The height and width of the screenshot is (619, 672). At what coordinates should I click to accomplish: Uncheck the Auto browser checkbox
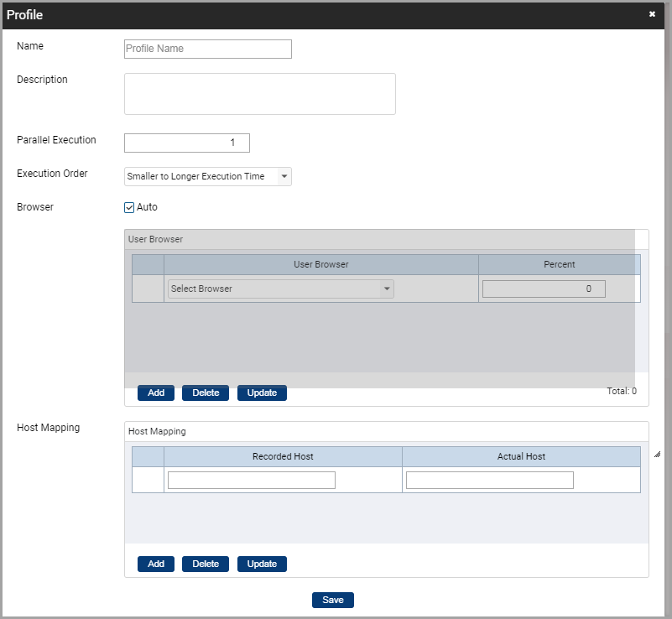click(x=129, y=207)
